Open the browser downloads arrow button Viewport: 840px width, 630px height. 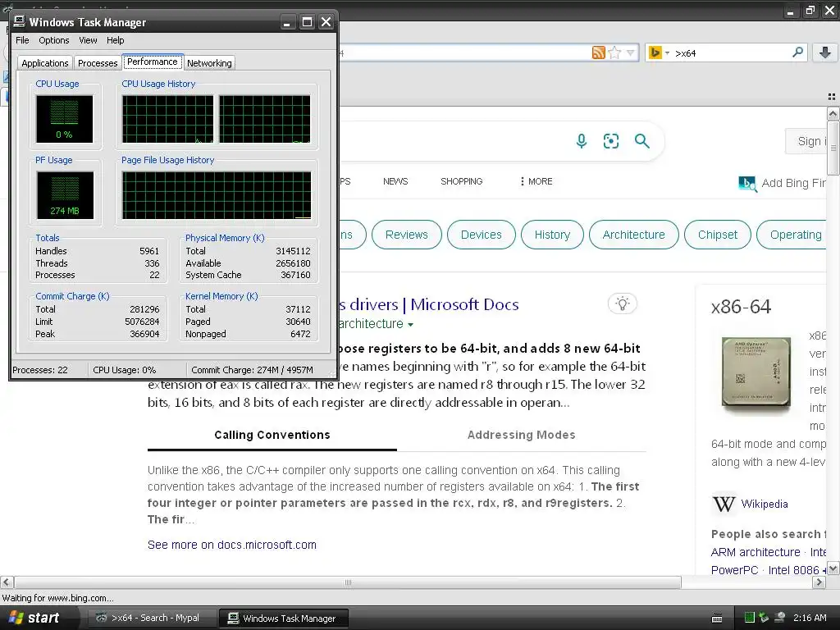coord(825,52)
